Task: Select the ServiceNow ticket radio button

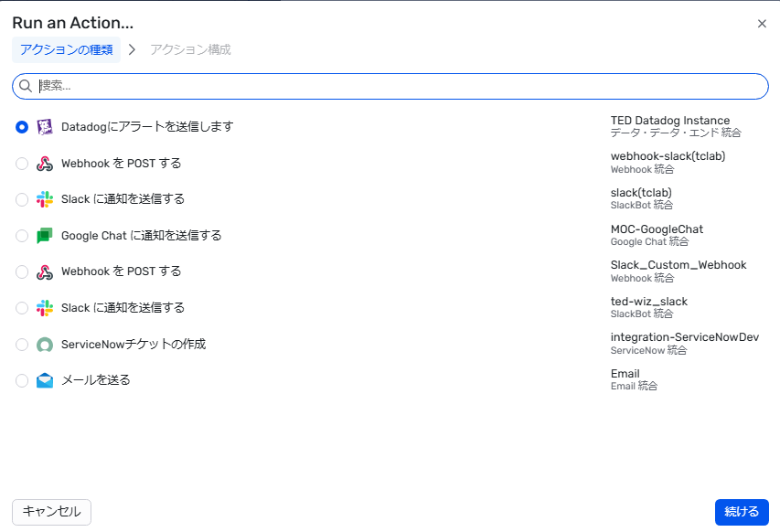Action: tap(22, 345)
